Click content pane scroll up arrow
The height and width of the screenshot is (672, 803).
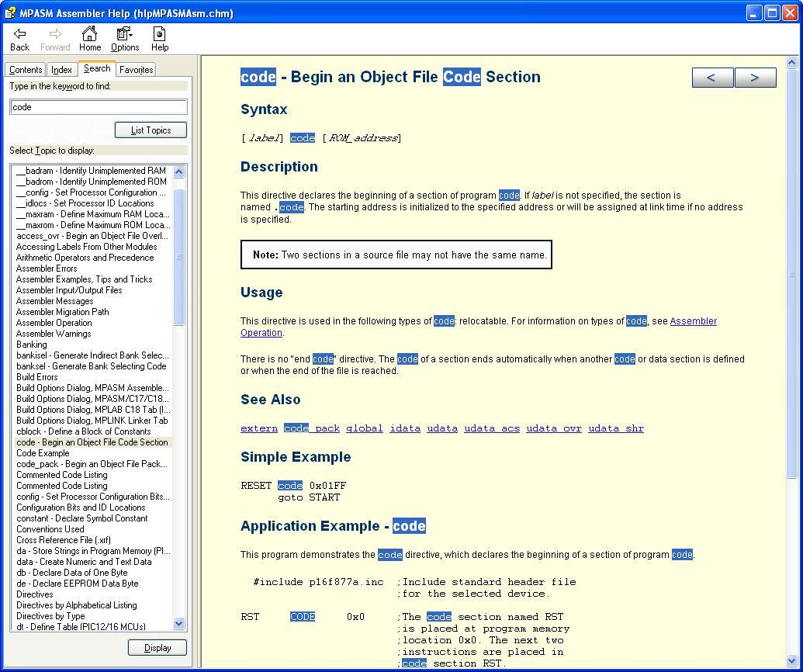tap(791, 63)
